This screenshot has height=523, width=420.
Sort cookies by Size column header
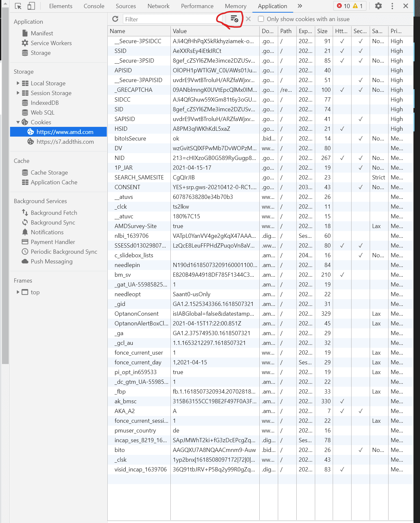[322, 31]
